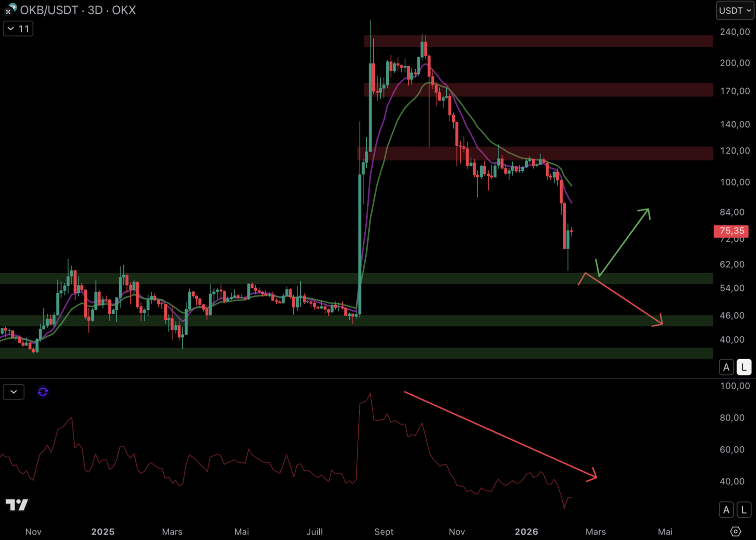Toggle log scale L on main price pane
Viewport: 756px width, 540px height.
tap(744, 367)
